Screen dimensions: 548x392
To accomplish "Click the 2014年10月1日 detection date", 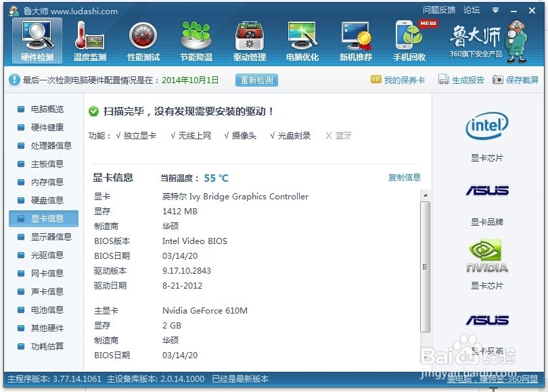I will [x=190, y=80].
